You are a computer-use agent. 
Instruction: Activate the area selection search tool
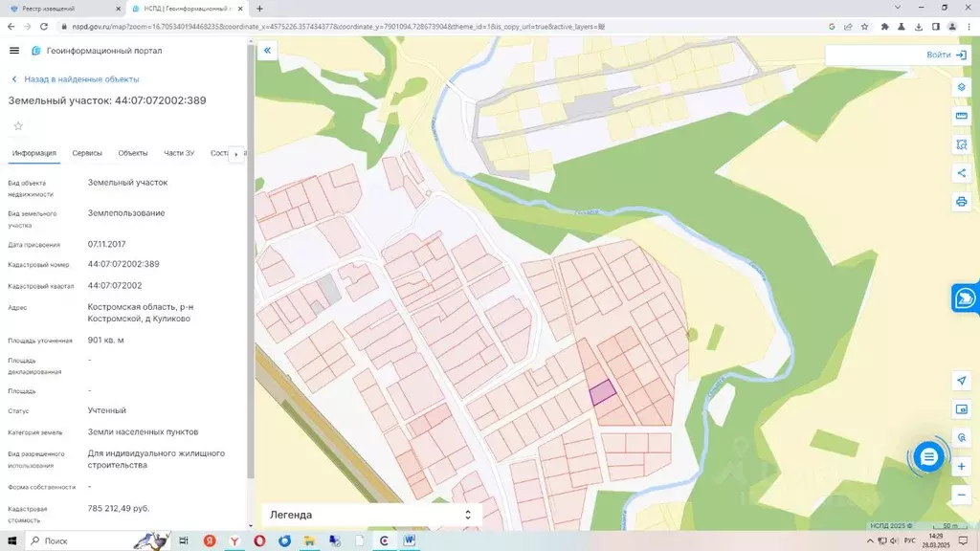tap(961, 144)
